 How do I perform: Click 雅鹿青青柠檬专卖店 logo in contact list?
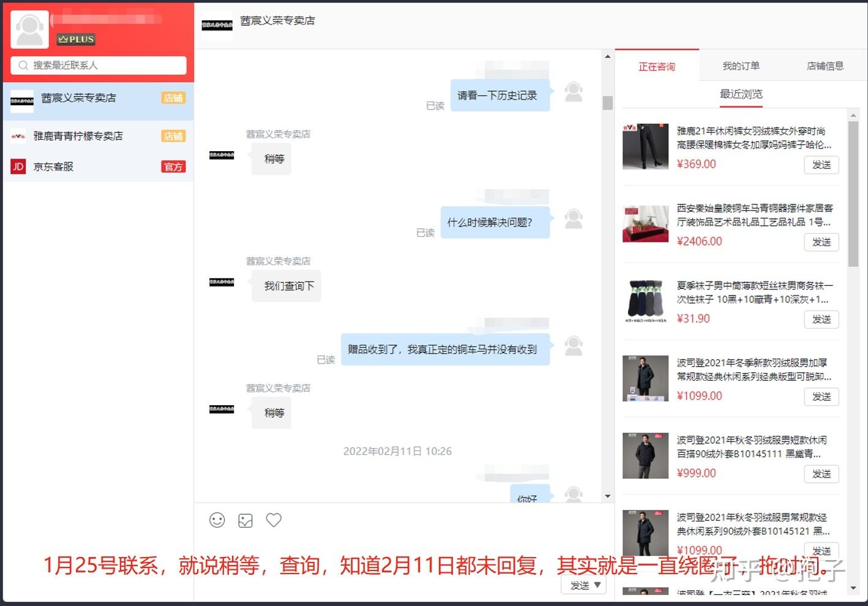pyautogui.click(x=18, y=136)
